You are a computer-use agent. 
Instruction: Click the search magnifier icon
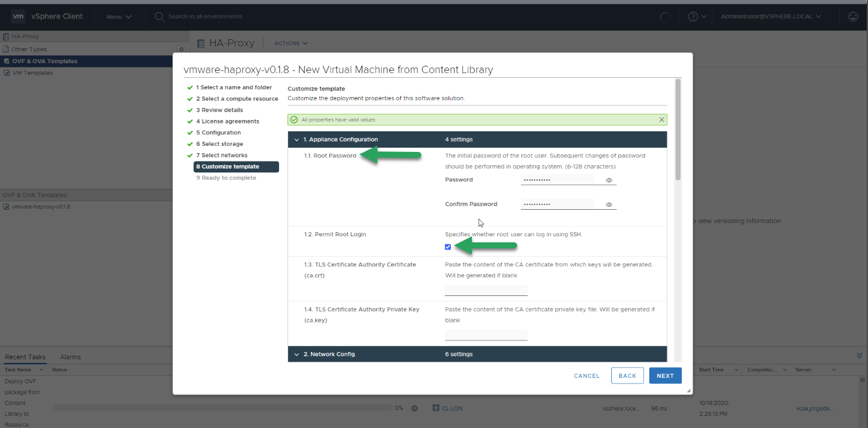pos(159,17)
